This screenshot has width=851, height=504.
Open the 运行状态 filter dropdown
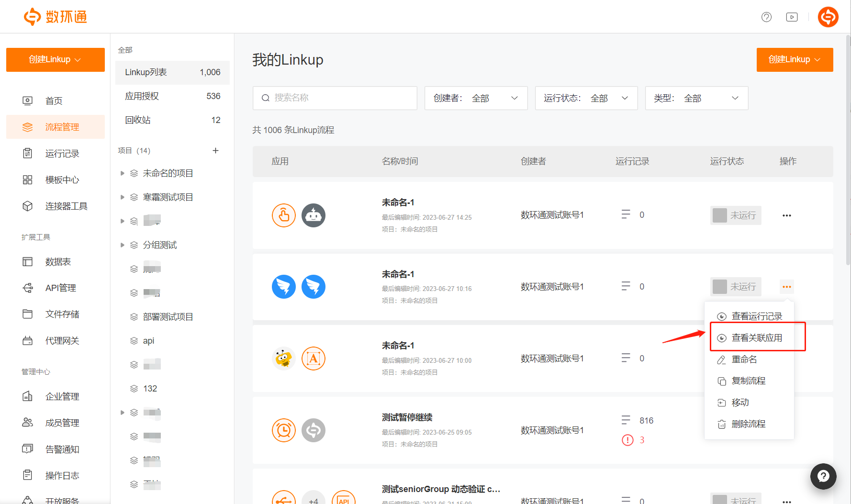click(586, 98)
